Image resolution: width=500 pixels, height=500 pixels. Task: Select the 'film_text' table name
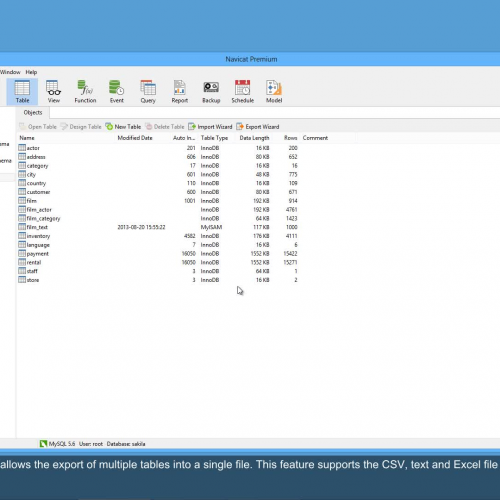tap(37, 227)
